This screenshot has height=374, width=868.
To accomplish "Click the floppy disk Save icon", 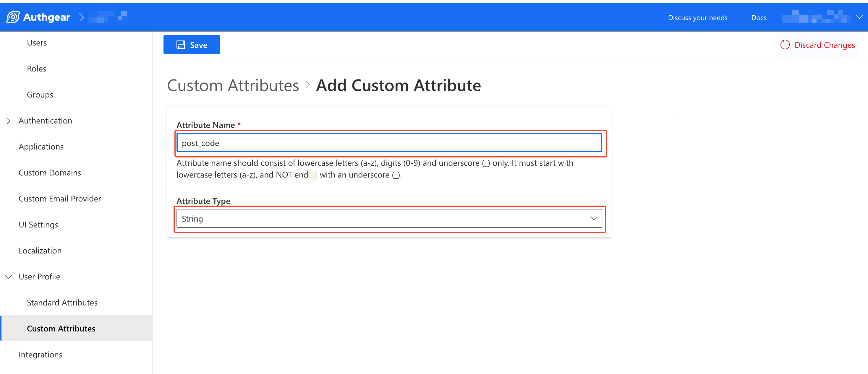I will pyautogui.click(x=181, y=45).
